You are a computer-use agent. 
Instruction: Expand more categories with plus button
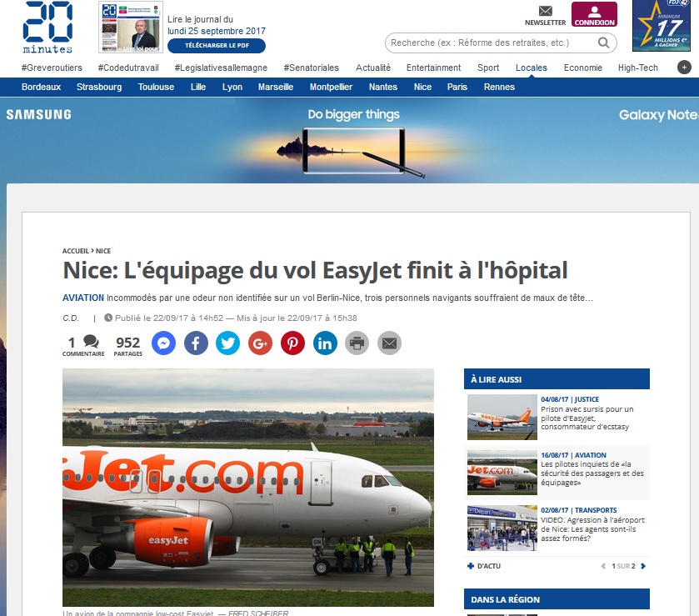pyautogui.click(x=684, y=68)
